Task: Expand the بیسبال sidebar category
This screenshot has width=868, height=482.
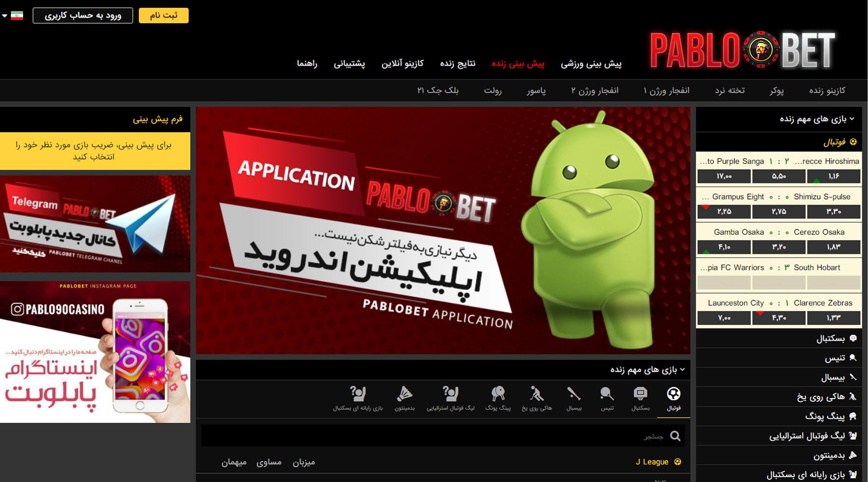Action: [x=779, y=377]
